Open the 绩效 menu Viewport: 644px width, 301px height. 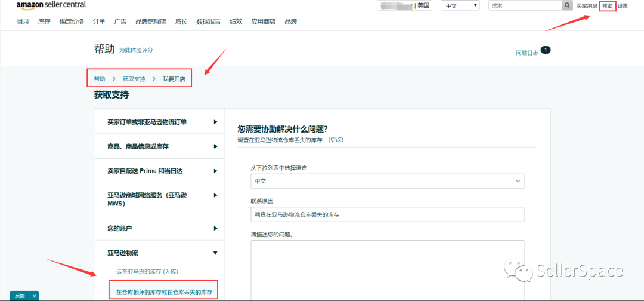pos(236,21)
